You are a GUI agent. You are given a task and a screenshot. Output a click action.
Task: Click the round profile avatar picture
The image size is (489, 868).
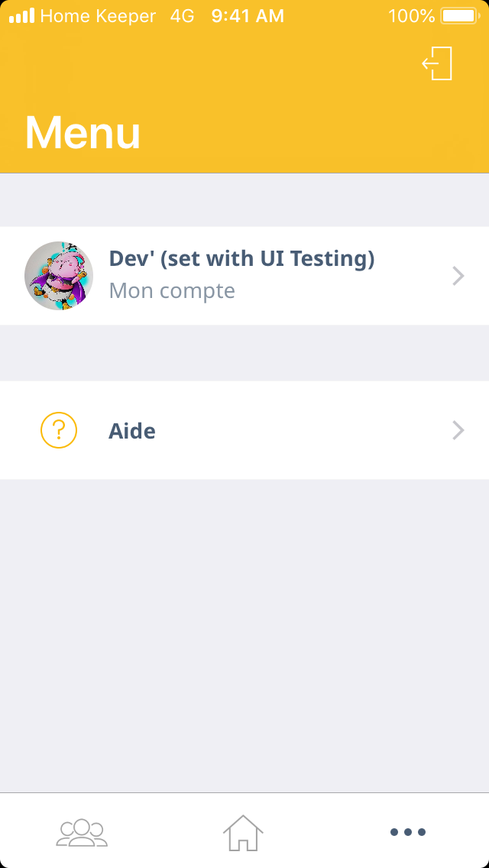click(x=59, y=276)
